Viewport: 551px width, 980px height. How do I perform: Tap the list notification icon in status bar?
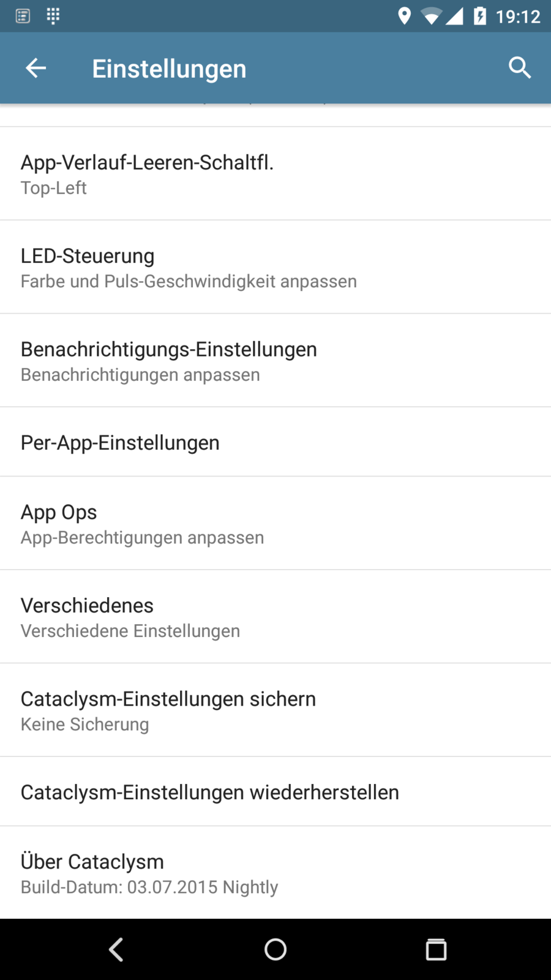click(x=23, y=16)
